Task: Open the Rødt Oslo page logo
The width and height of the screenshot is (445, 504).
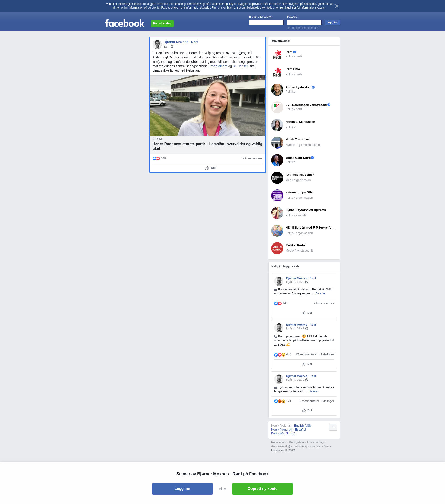Action: tap(277, 72)
